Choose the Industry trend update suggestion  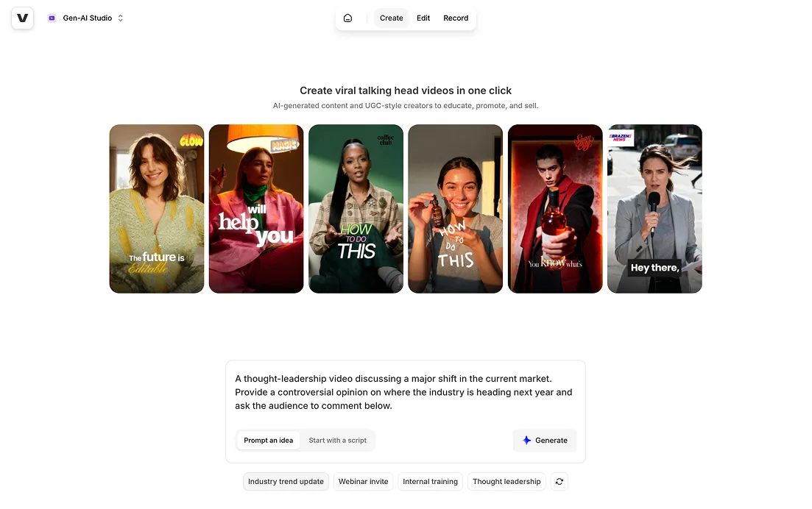[x=286, y=482]
